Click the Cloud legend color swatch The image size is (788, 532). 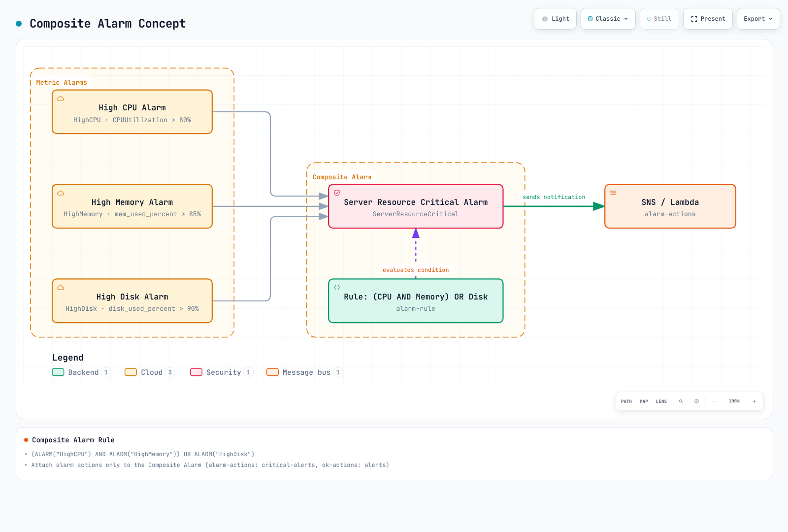pyautogui.click(x=131, y=372)
